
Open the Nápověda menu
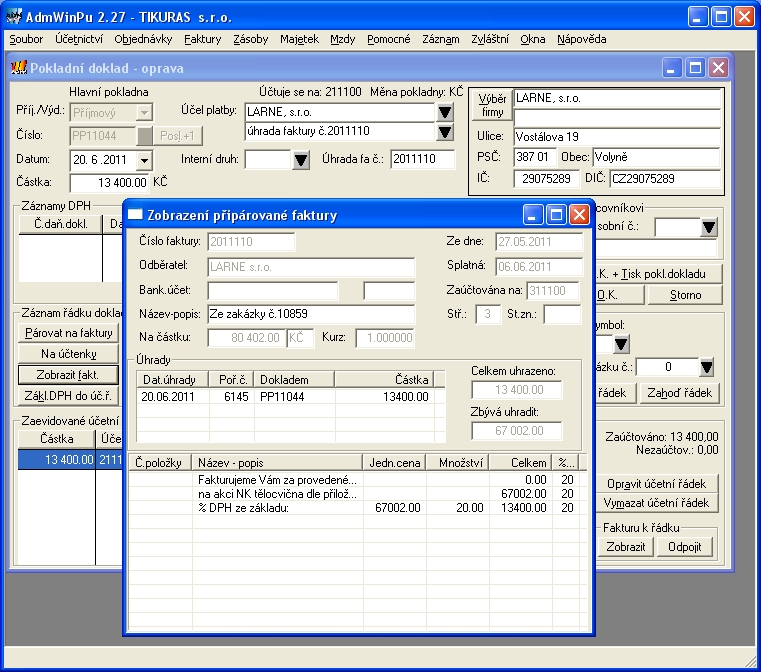click(581, 39)
